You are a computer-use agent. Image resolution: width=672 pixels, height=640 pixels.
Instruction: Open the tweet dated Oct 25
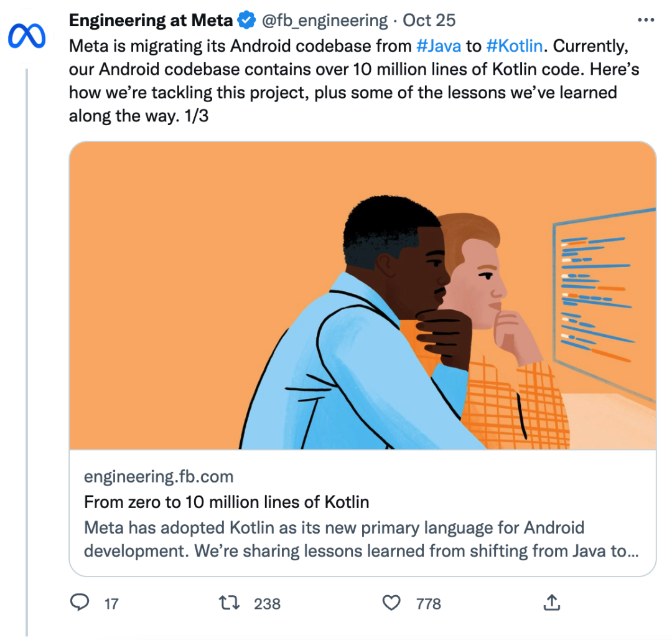point(429,20)
